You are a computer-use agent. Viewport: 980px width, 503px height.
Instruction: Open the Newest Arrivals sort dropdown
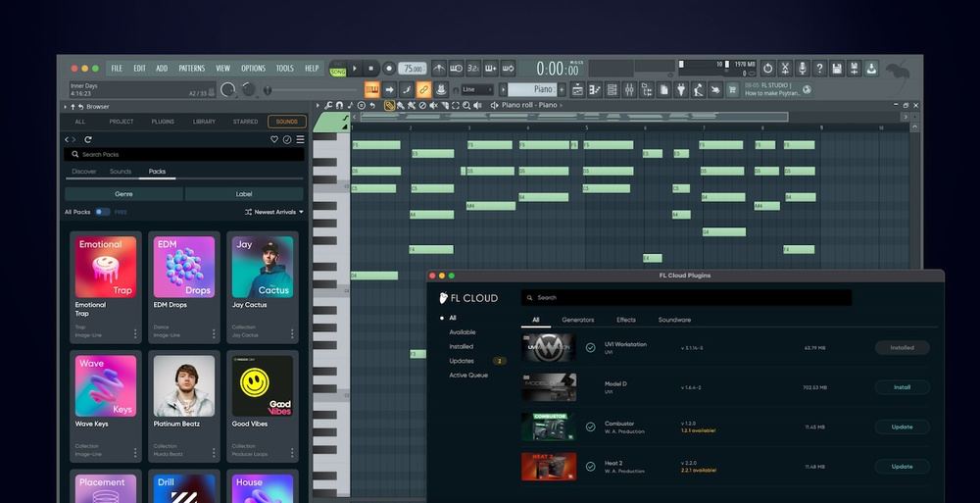coord(273,212)
